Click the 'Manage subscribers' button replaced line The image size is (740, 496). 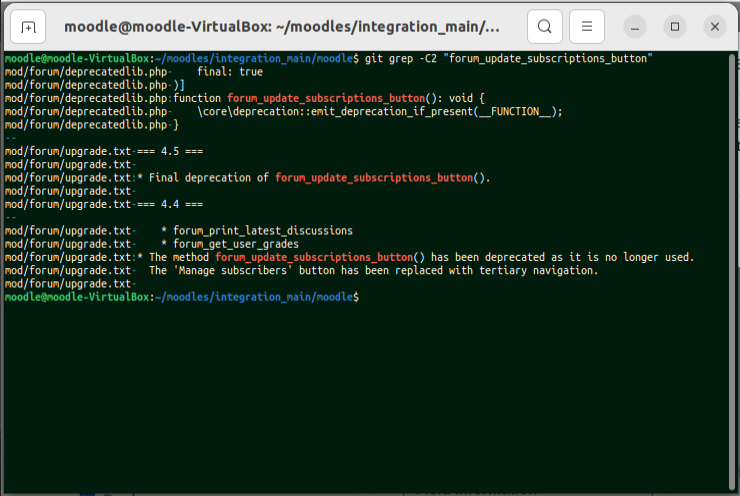[302, 270]
